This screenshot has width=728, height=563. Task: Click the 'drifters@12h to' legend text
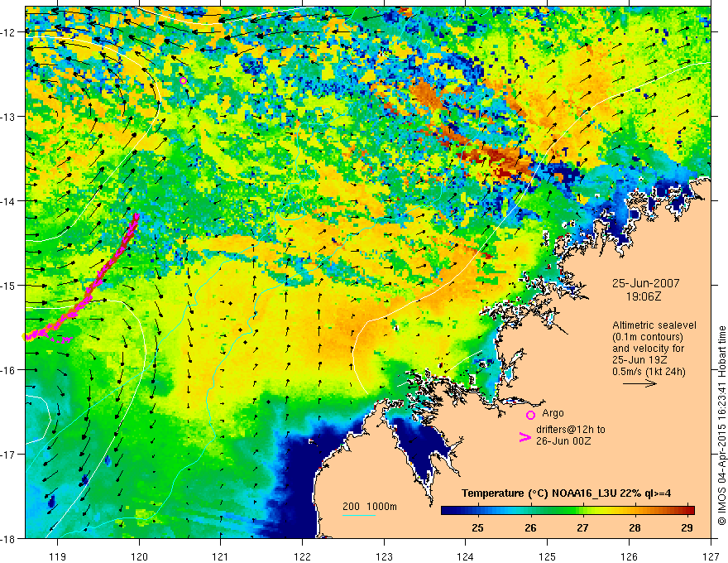[x=571, y=430]
